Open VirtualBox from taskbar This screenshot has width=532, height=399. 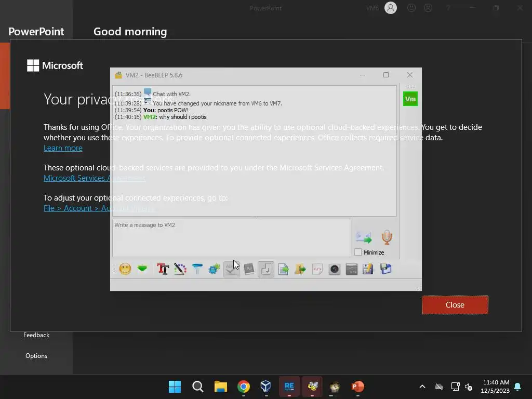pyautogui.click(x=266, y=387)
